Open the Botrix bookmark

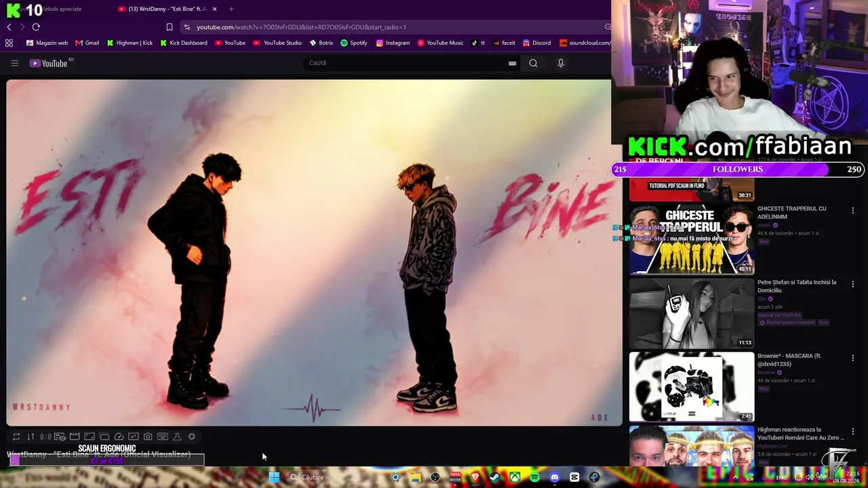pyautogui.click(x=321, y=43)
